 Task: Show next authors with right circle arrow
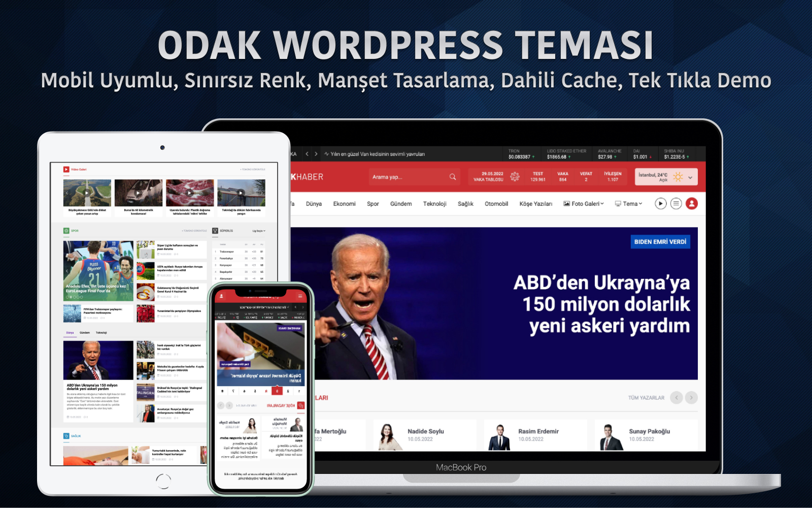coord(691,398)
